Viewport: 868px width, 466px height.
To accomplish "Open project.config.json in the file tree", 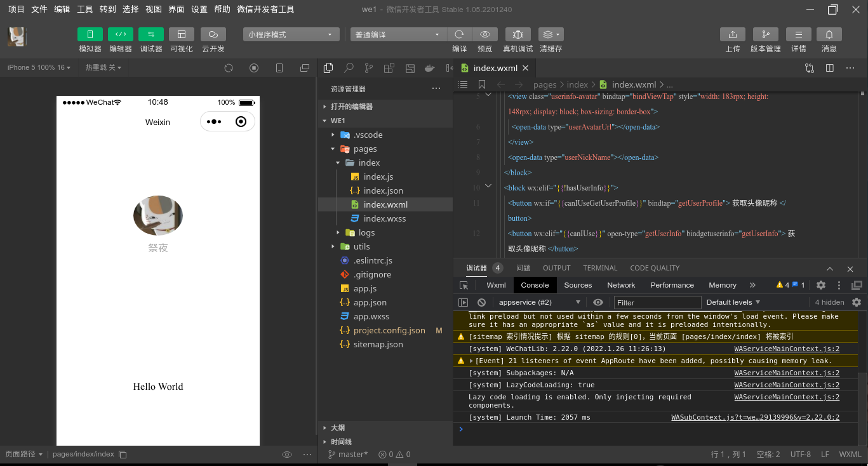I will tap(385, 330).
